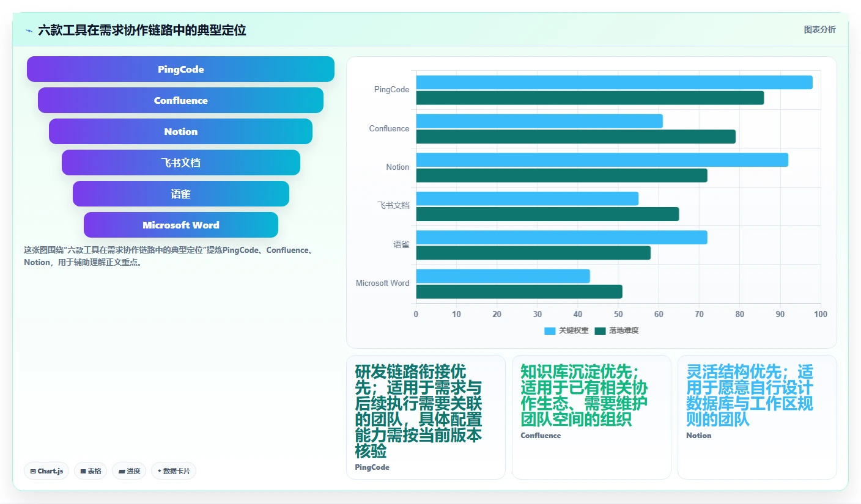The width and height of the screenshot is (861, 504).
Task: Click the 研发链路衔接优先 card headline
Action: [418, 411]
